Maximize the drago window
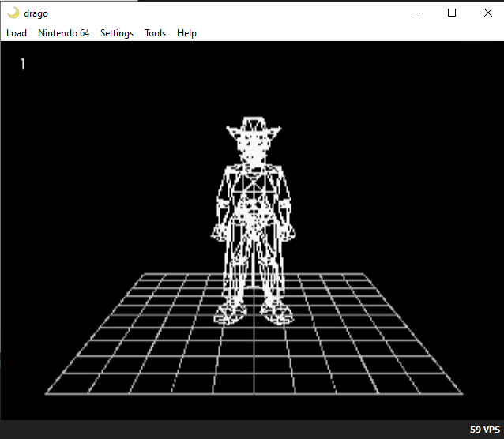 pos(452,13)
